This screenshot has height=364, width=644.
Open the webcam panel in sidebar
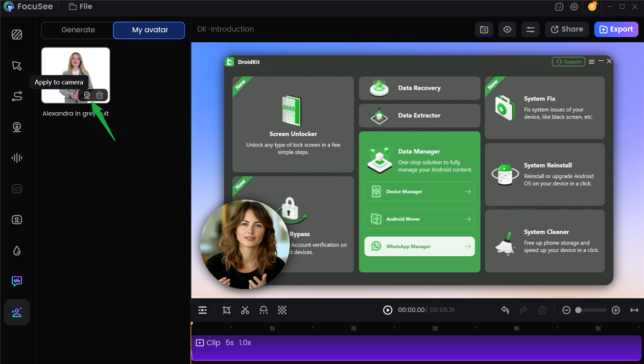17,127
